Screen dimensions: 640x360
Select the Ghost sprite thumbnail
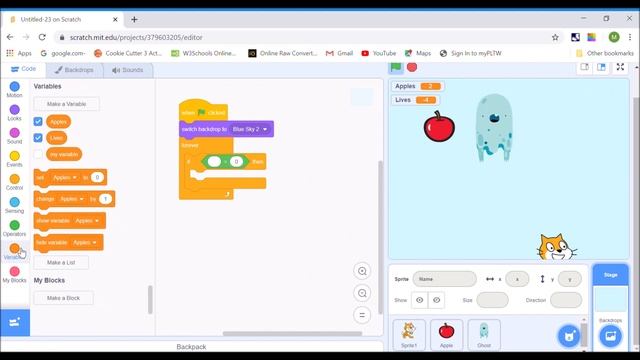pyautogui.click(x=484, y=335)
